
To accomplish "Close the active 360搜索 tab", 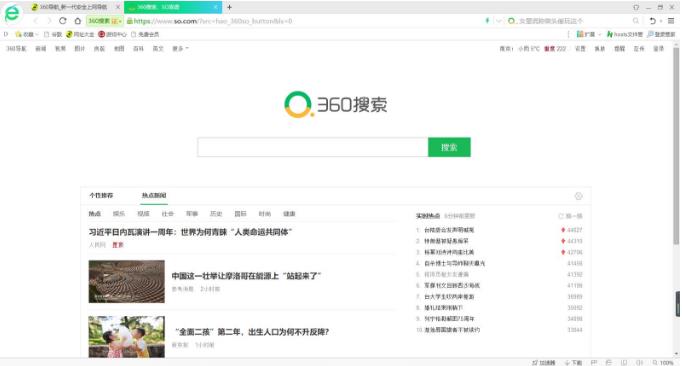I will [x=215, y=7].
